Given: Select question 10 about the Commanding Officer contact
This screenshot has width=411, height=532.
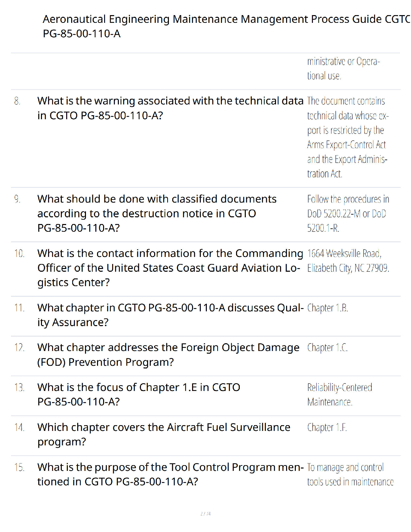Looking at the screenshot, I should 170,268.
